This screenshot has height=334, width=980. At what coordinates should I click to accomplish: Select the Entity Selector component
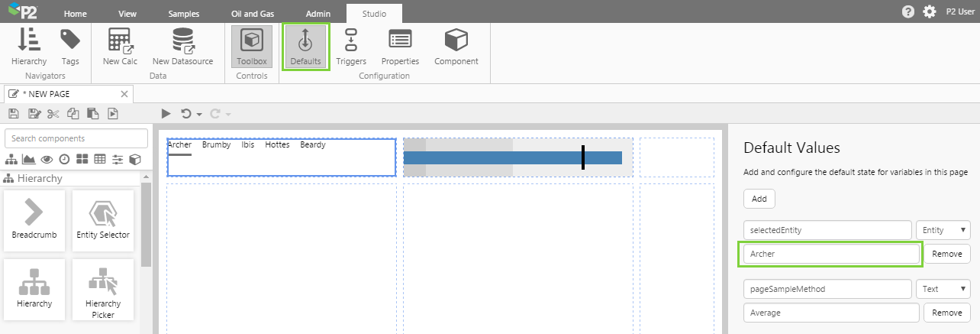click(x=103, y=220)
